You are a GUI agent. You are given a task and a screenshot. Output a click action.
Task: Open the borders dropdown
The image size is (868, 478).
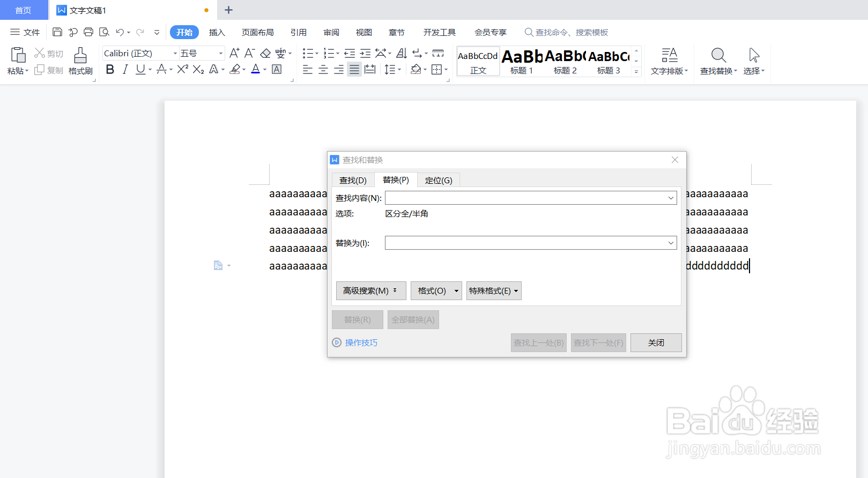point(446,70)
